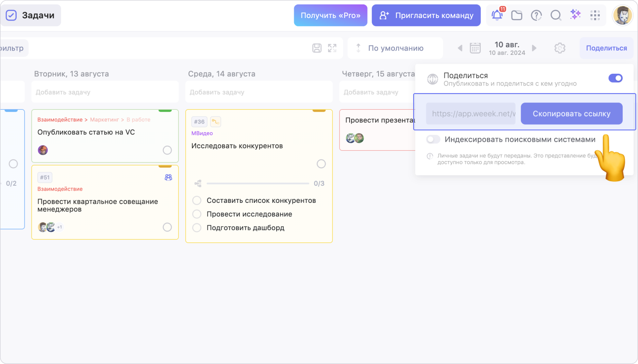
Task: Open the folder icon in top bar
Action: click(517, 15)
